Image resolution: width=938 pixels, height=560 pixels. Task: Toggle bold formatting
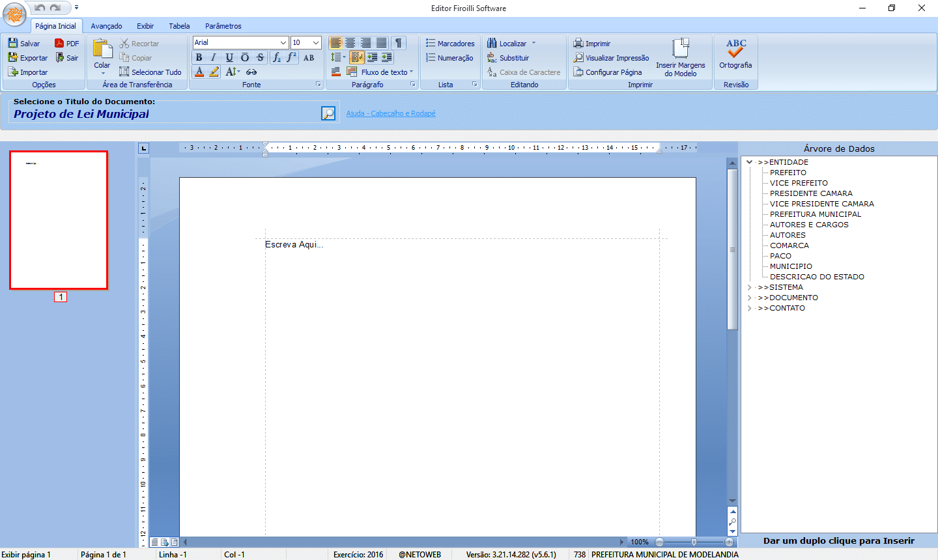199,58
